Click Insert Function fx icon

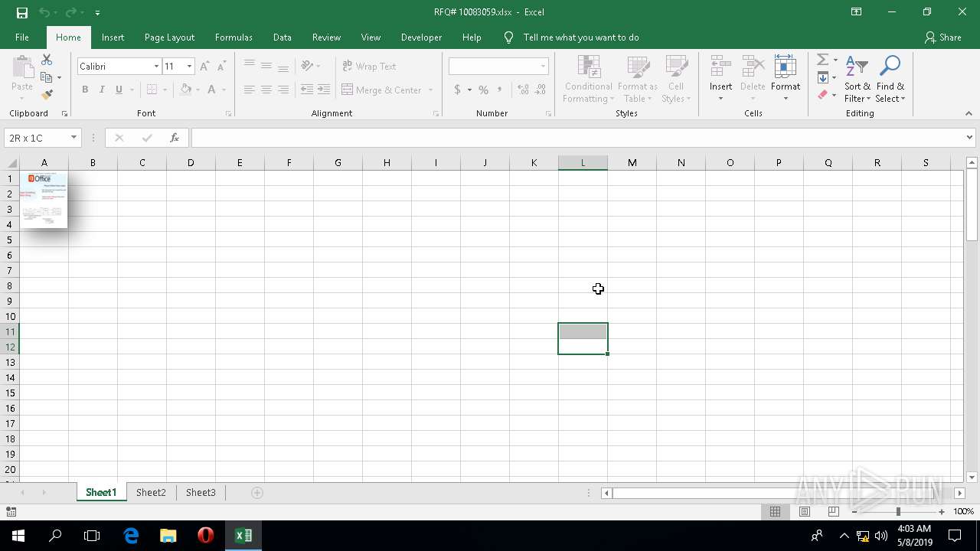pyautogui.click(x=175, y=138)
